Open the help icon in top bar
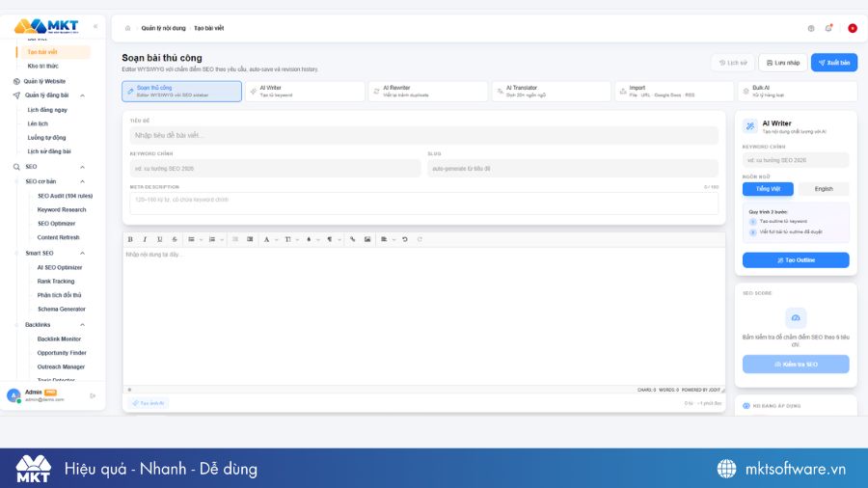 811,28
